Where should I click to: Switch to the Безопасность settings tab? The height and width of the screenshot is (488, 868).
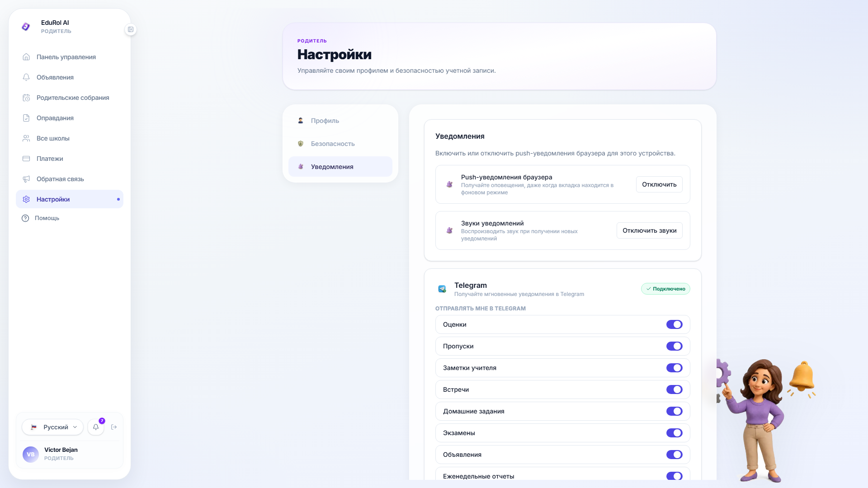(340, 144)
